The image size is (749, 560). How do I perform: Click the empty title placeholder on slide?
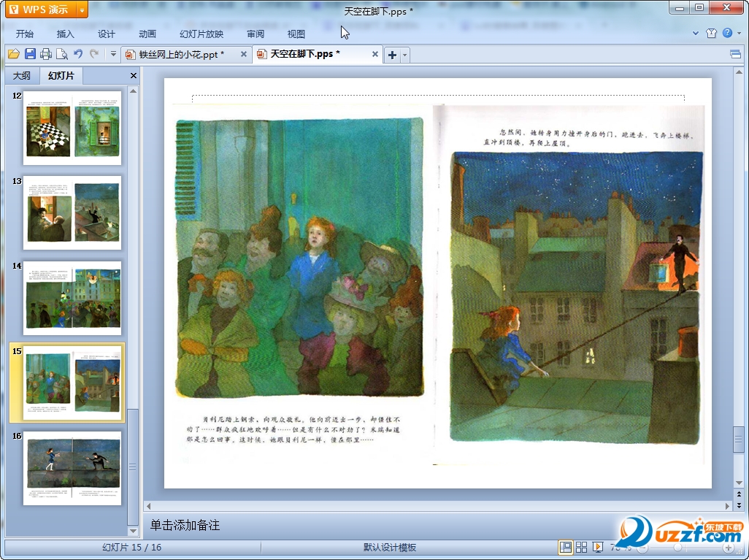(x=438, y=98)
